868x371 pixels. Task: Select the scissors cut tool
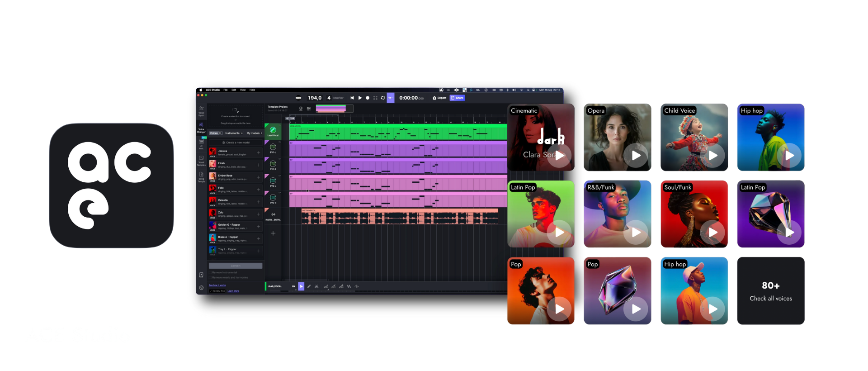point(316,286)
